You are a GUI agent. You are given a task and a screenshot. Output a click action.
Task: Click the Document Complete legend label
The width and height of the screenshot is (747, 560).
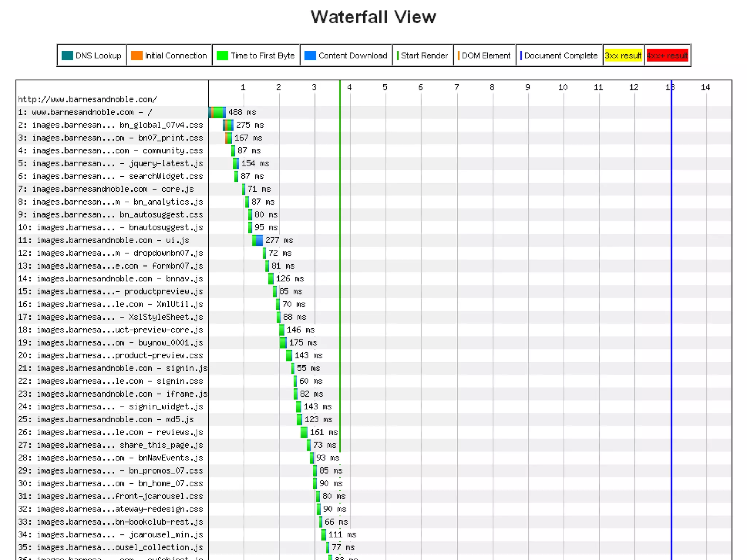pyautogui.click(x=560, y=55)
